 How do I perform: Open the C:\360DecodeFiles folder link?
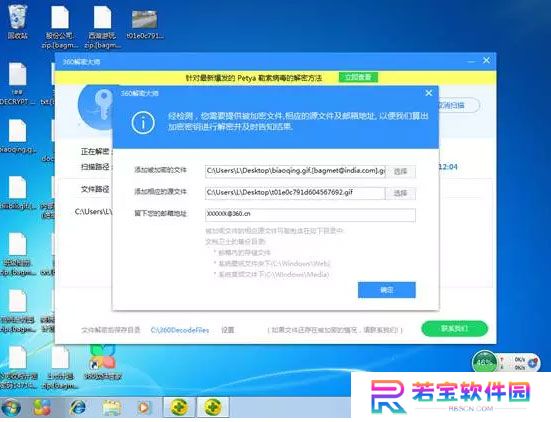tap(180, 330)
